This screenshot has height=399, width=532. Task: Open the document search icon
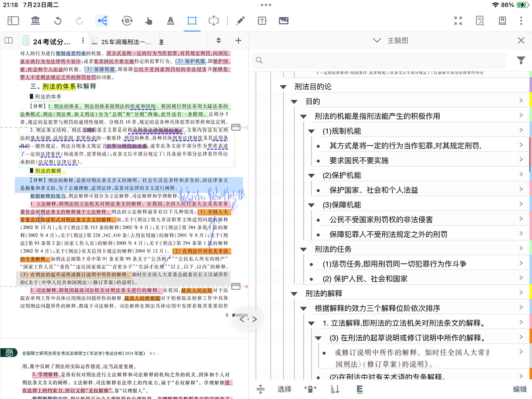[480, 21]
